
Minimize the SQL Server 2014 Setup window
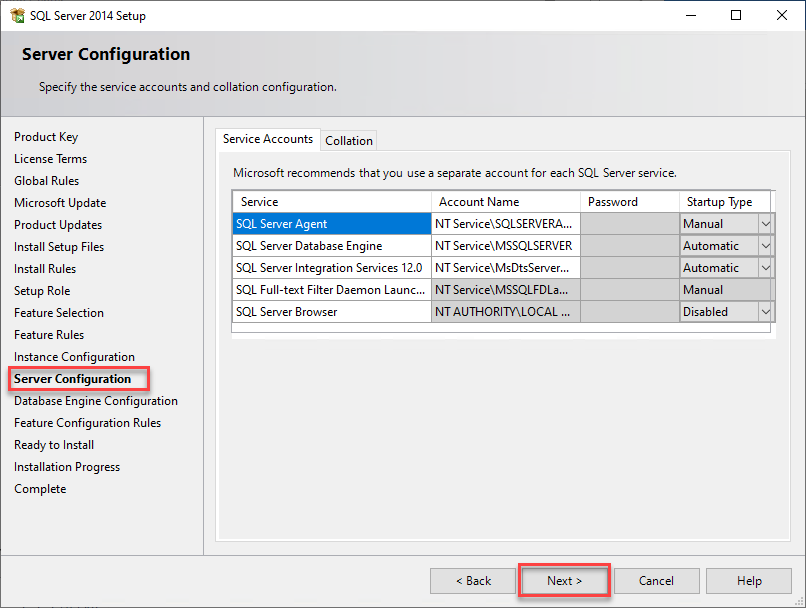pyautogui.click(x=691, y=15)
